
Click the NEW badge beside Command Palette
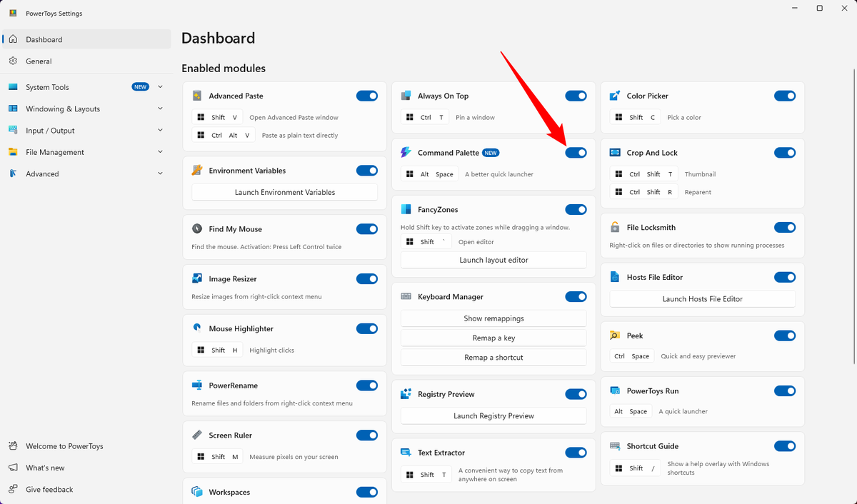(491, 153)
